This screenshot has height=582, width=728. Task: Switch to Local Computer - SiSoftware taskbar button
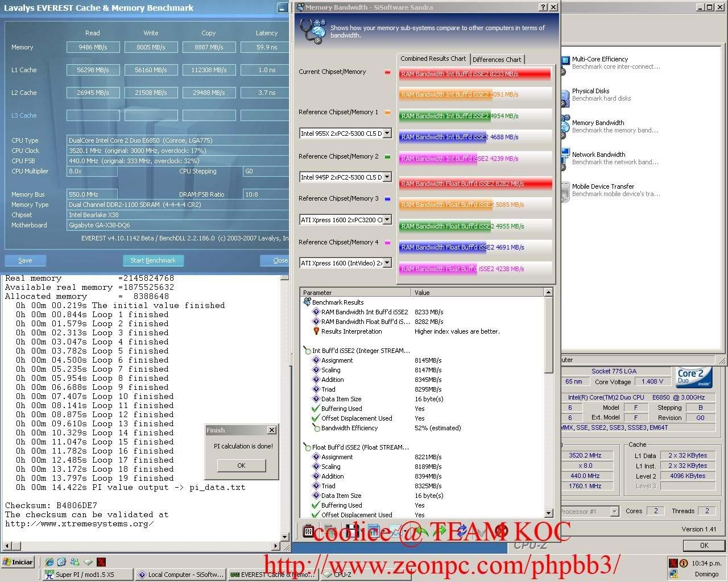[180, 575]
